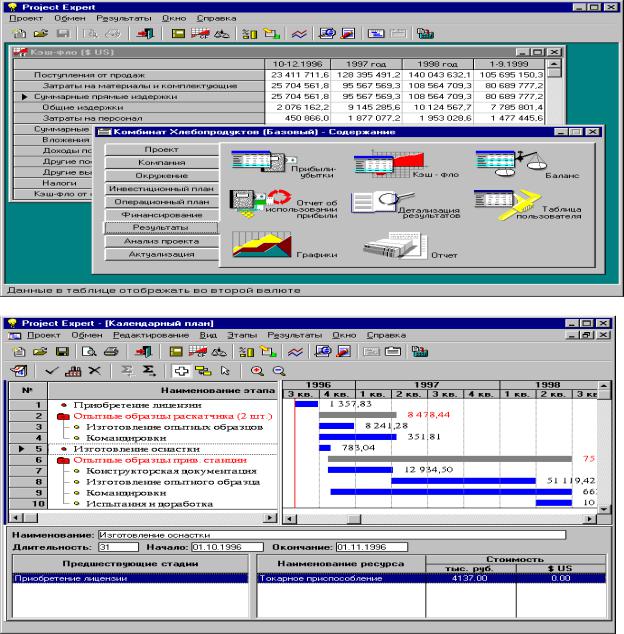Click Инвестиционный план section button
Image resolution: width=624 pixels, height=634 pixels.
[x=161, y=189]
